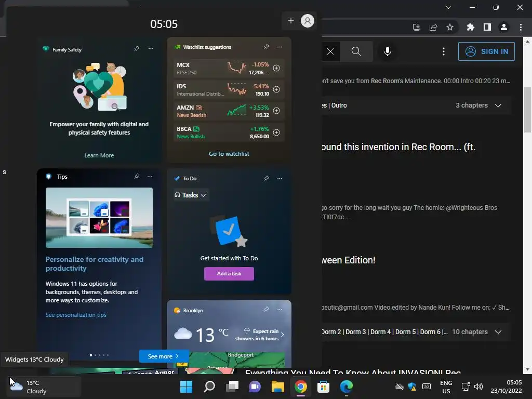The image size is (532, 399).
Task: Open the ENG US language switcher
Action: click(x=446, y=387)
